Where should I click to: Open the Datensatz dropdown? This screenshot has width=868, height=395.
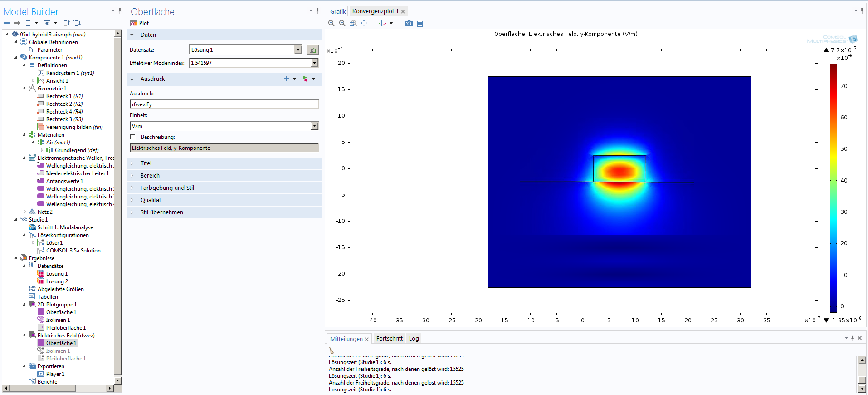tap(298, 50)
